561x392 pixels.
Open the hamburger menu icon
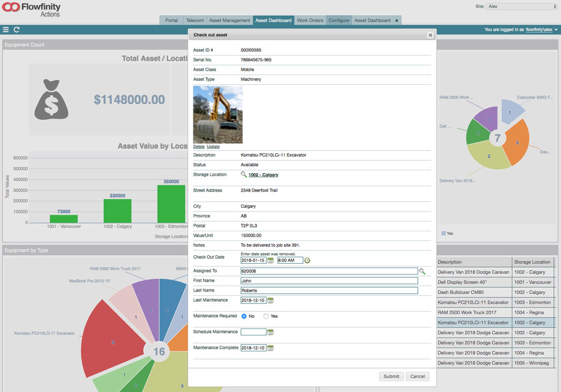(6, 30)
